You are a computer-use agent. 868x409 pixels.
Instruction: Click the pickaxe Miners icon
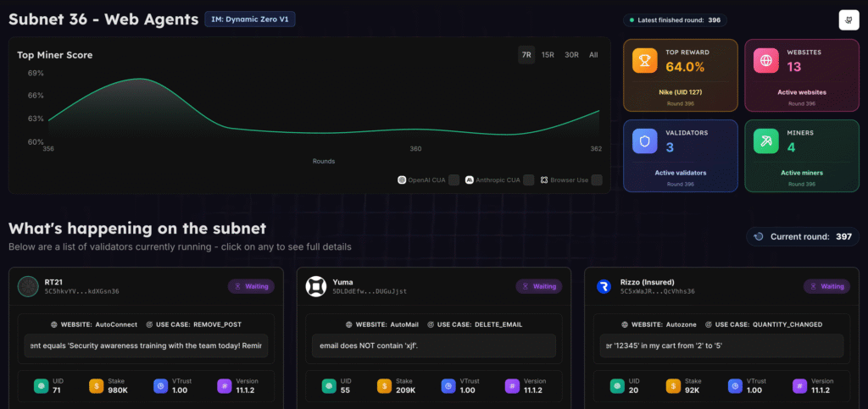point(766,141)
